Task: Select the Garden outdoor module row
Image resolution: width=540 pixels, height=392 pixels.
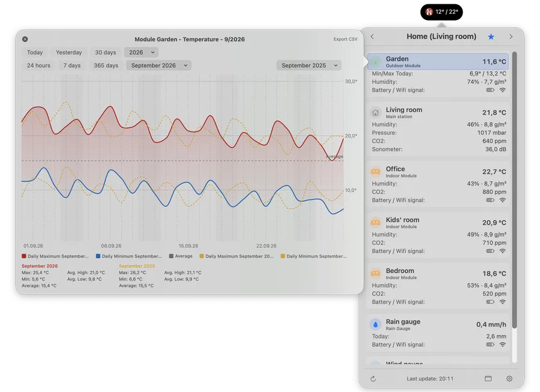Action: (x=438, y=62)
